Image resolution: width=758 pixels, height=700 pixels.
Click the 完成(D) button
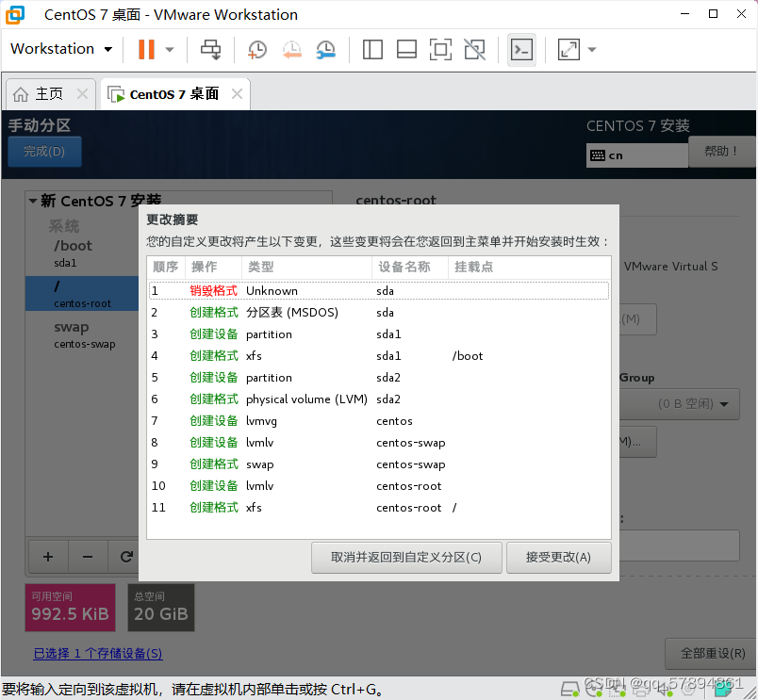[x=44, y=151]
